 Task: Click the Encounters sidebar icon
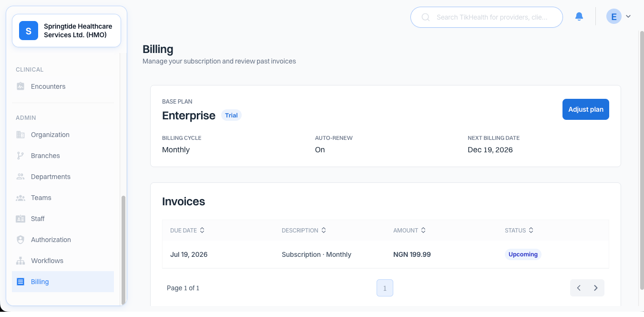point(20,86)
